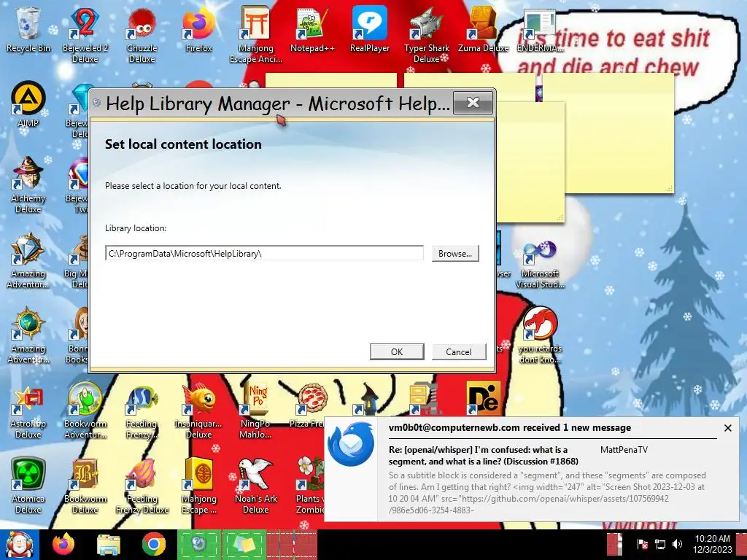Select the Plants vs Zombies desktop shortcut
747x560 pixels.
(309, 486)
